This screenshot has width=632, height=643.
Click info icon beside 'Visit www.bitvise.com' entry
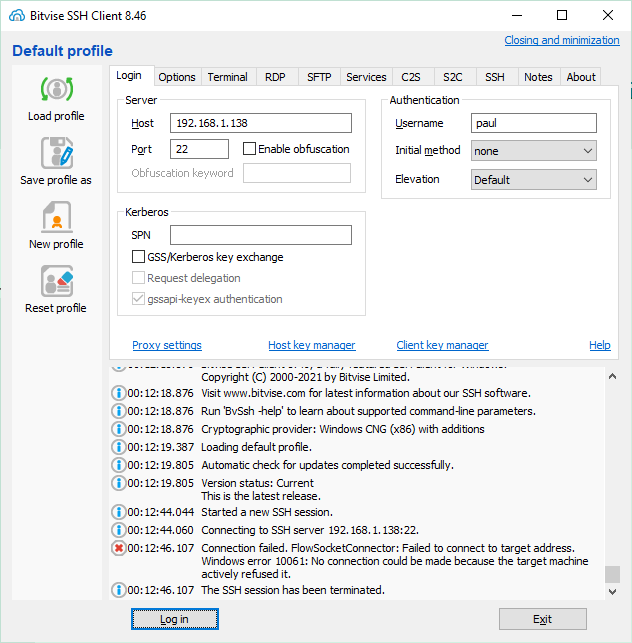point(119,393)
